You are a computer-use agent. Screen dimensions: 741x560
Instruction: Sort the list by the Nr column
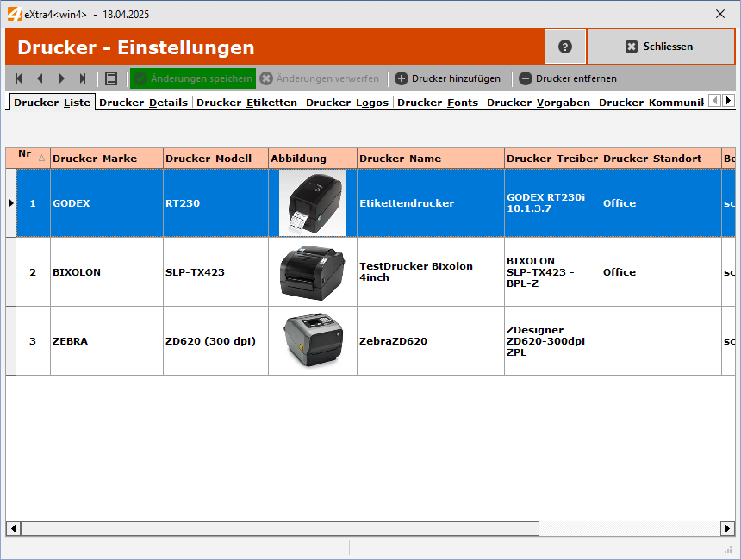point(31,158)
